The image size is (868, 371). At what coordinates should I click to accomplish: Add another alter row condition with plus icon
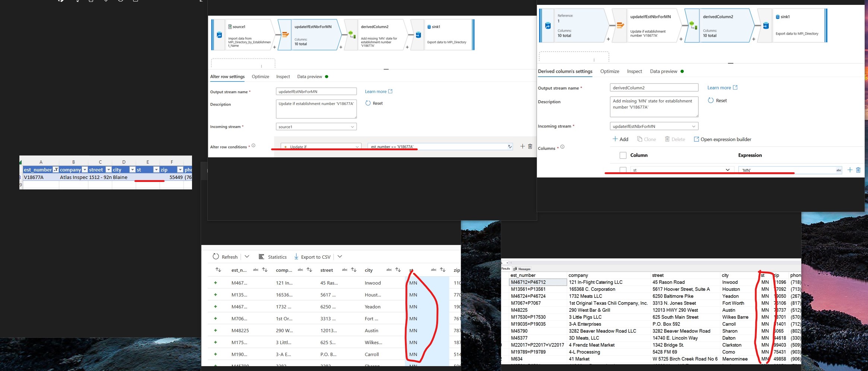(522, 146)
